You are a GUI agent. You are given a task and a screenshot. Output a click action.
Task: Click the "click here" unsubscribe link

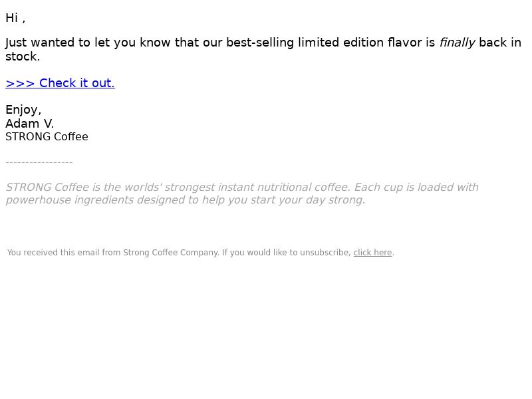[x=372, y=253]
